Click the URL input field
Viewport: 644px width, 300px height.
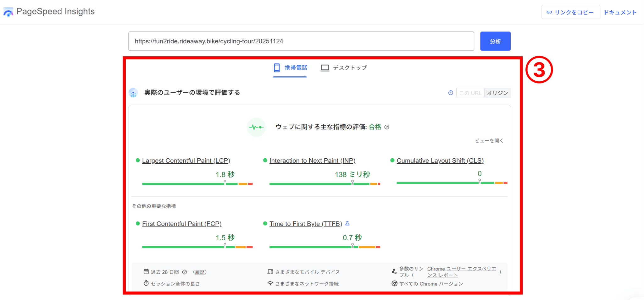coord(301,41)
